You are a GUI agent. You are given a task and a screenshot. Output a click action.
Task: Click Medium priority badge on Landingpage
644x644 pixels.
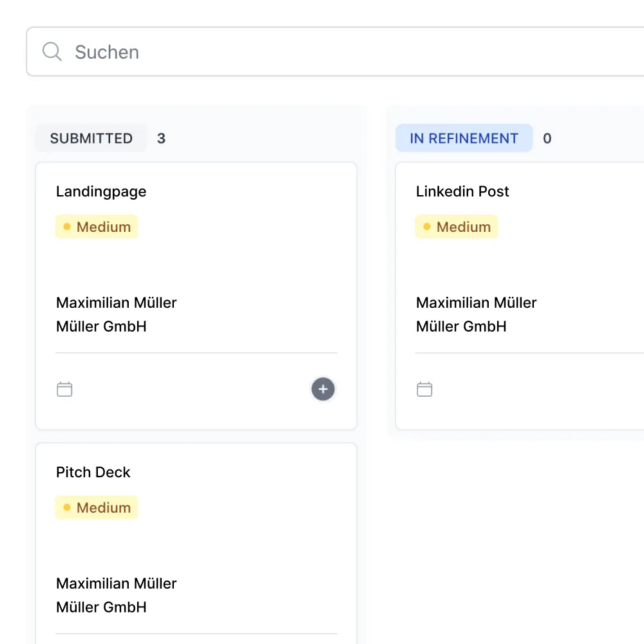tap(97, 227)
